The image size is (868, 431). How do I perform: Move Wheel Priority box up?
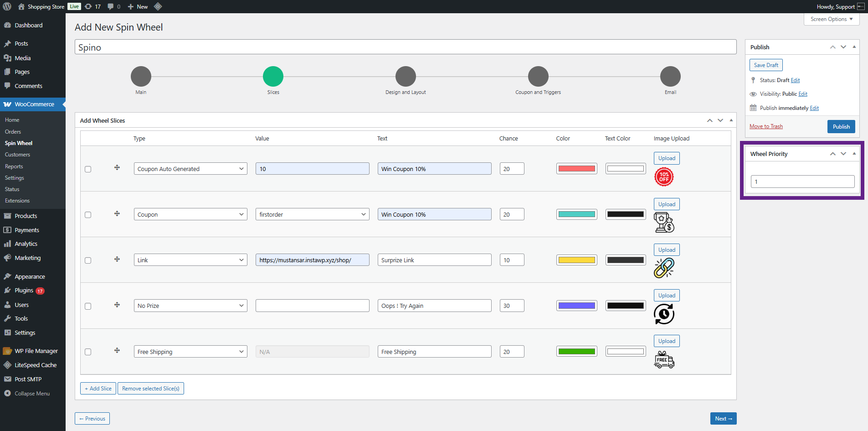coord(832,154)
